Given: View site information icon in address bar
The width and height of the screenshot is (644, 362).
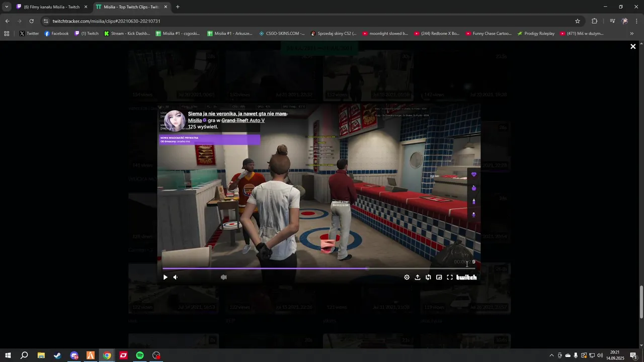Looking at the screenshot, I should tap(46, 21).
